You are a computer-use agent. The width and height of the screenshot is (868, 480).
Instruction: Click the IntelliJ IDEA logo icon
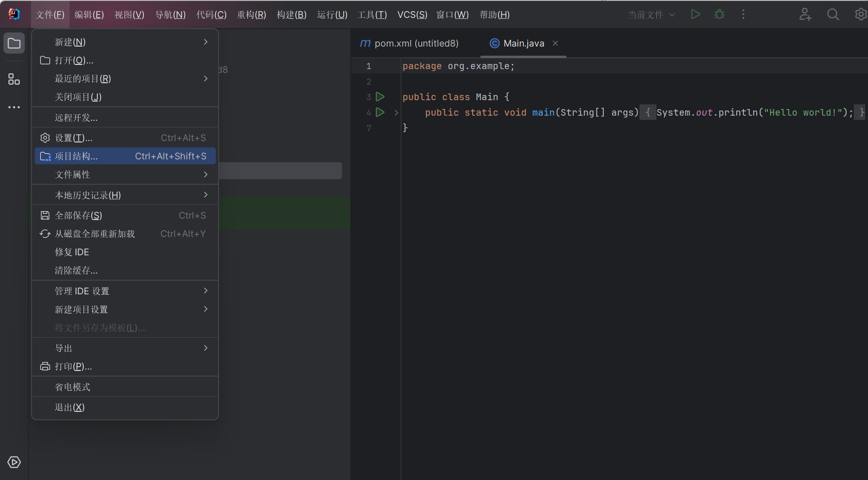(14, 14)
